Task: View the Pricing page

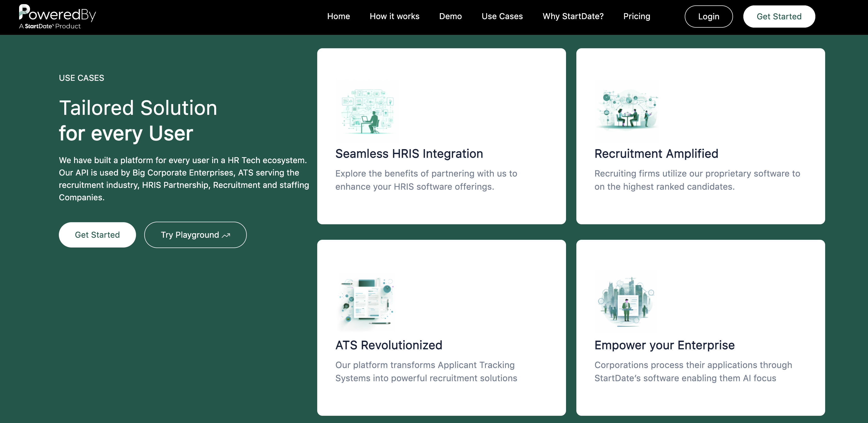Action: [x=636, y=16]
